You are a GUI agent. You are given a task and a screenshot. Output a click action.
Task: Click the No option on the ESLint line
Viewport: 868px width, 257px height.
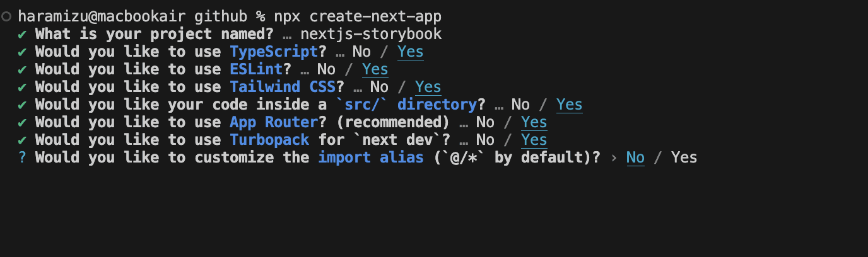(x=326, y=69)
